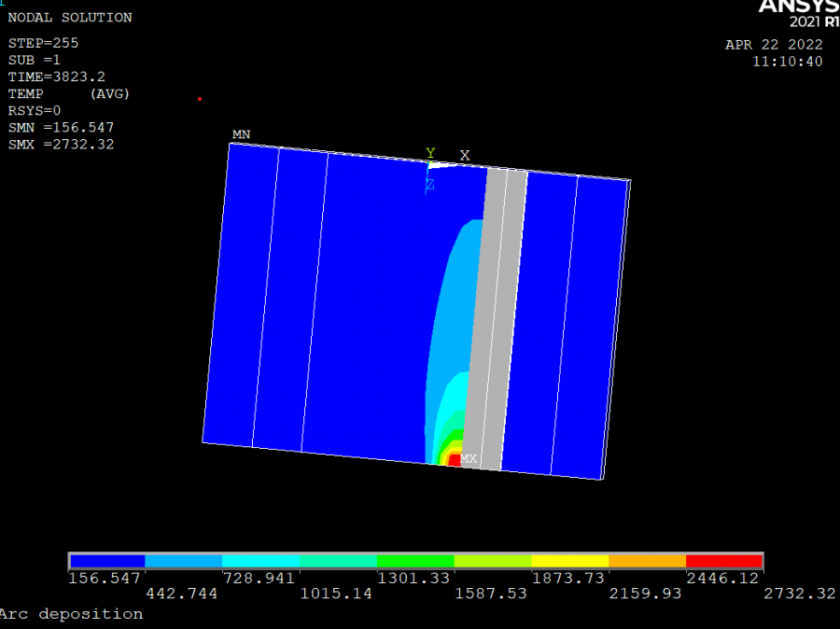Click the NODAL SOLUTION title text
The image size is (840, 629).
pos(70,18)
